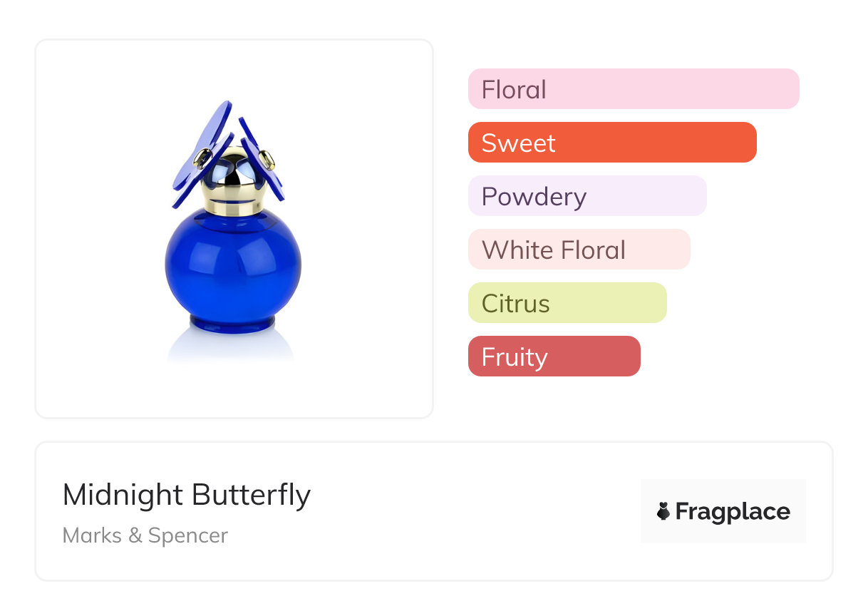Select the red Fruity accord bar
This screenshot has width=868, height=616.
(x=554, y=356)
